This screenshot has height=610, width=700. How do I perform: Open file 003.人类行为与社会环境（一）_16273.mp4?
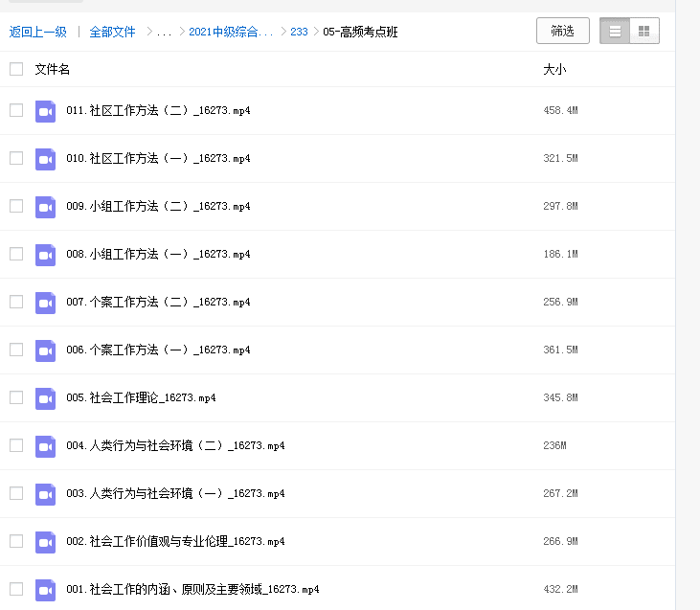tap(175, 493)
